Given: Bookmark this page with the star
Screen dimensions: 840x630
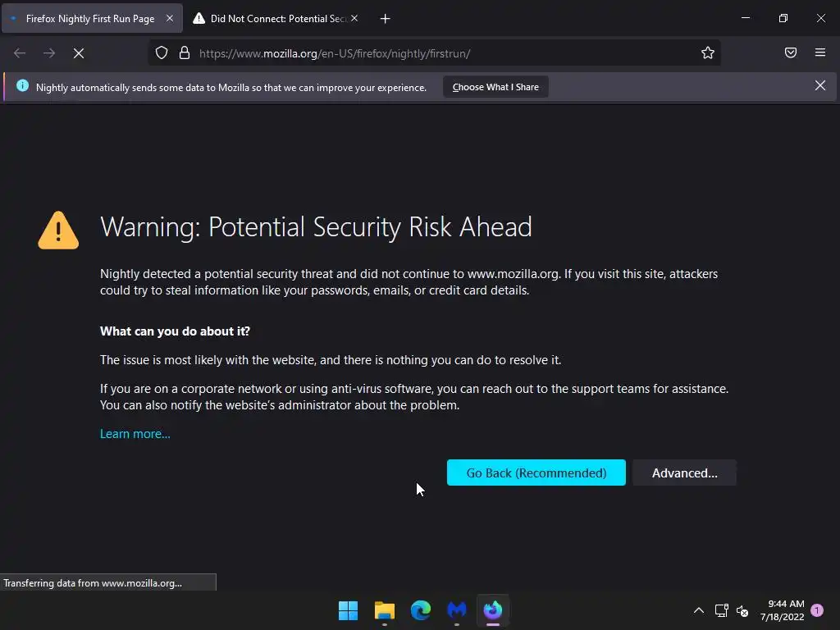Looking at the screenshot, I should (708, 53).
